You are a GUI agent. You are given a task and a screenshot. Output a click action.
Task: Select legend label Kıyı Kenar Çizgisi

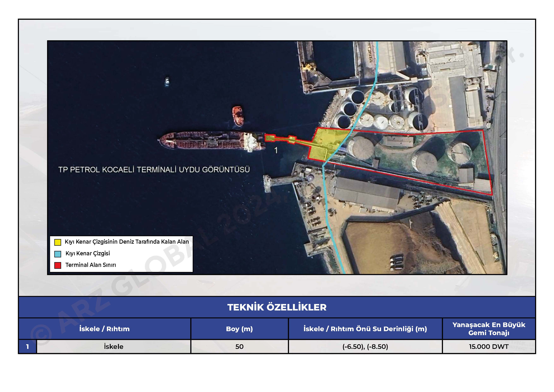(88, 253)
